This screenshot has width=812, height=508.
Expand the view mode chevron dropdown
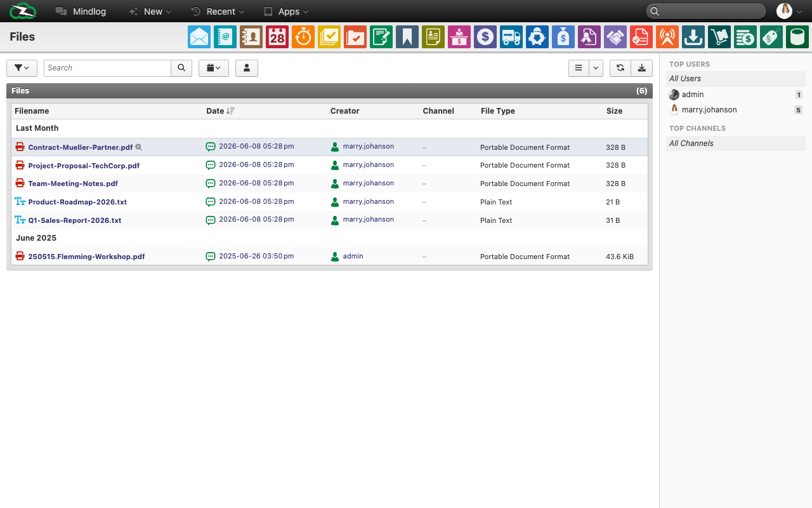tap(596, 68)
